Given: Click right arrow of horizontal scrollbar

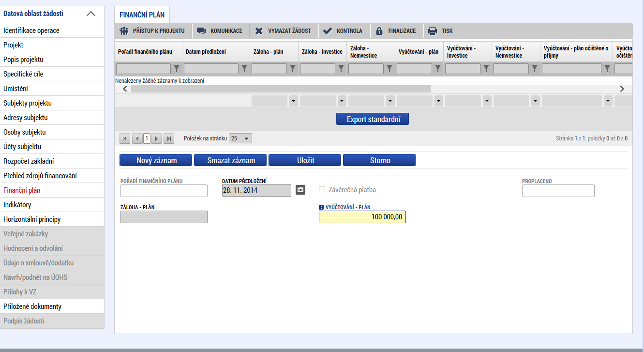Looking at the screenshot, I should coord(622,89).
